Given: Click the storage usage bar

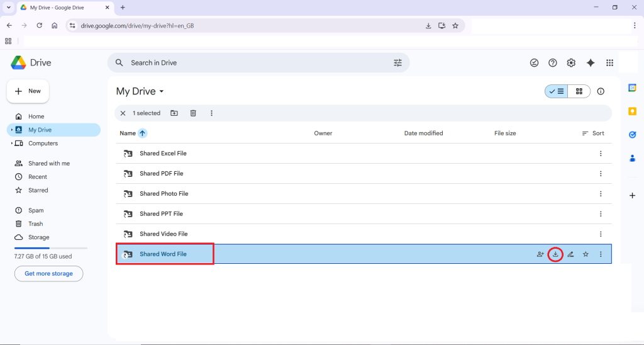Looking at the screenshot, I should tap(50, 249).
